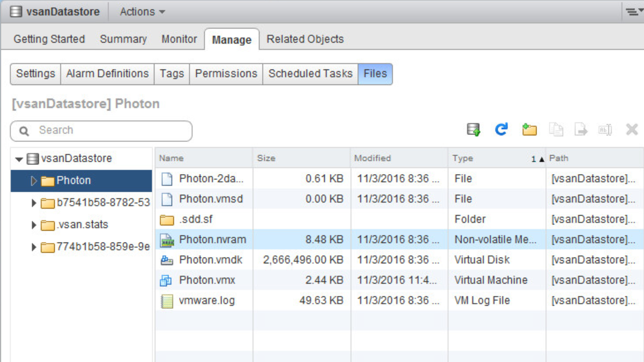Viewport: 644px width, 362px height.
Task: Expand the .vsan.stats folder
Action: click(x=33, y=225)
